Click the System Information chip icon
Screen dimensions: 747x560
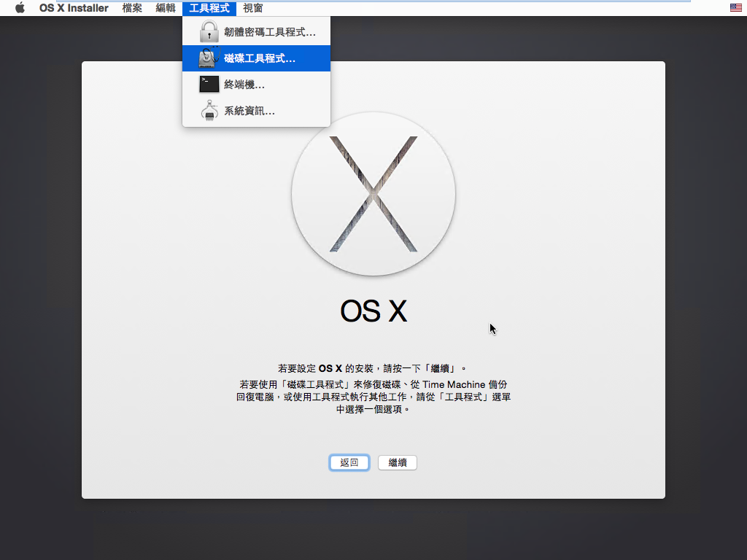click(209, 111)
